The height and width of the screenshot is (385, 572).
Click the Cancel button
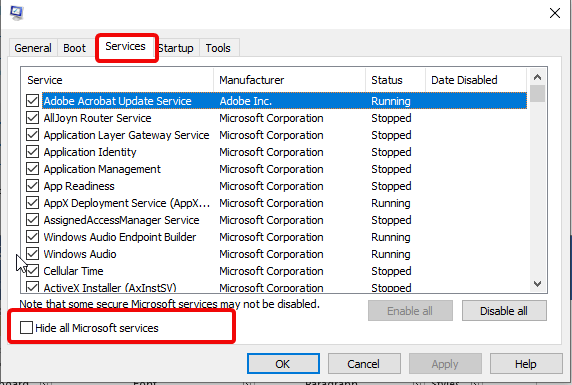point(364,363)
